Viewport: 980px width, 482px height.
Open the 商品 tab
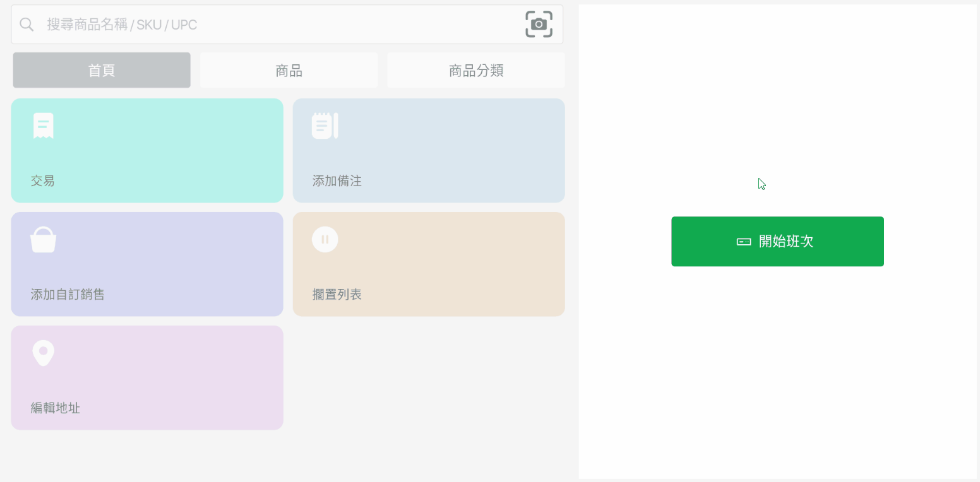[x=289, y=70]
